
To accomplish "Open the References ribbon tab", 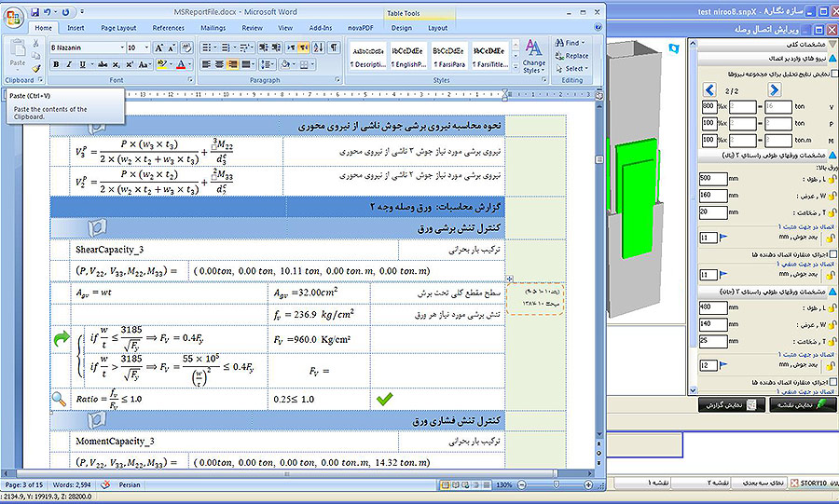I will (x=168, y=28).
